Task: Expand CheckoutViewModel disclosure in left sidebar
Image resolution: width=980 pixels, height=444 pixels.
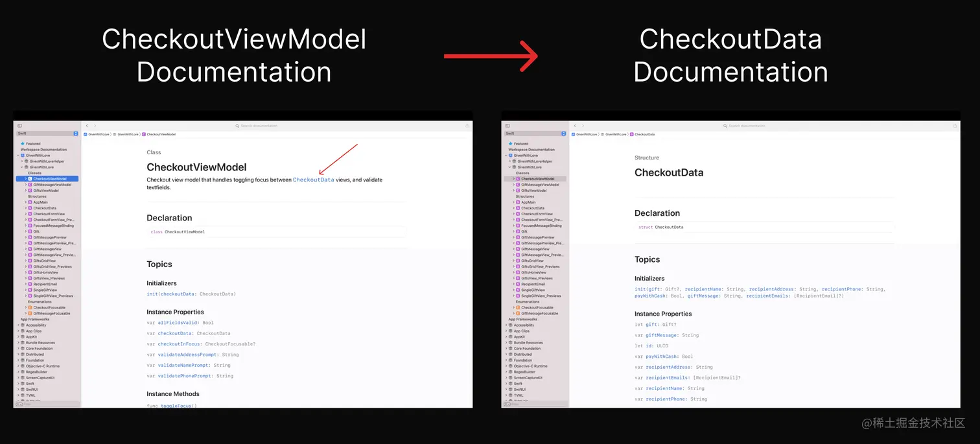Action: [x=26, y=179]
